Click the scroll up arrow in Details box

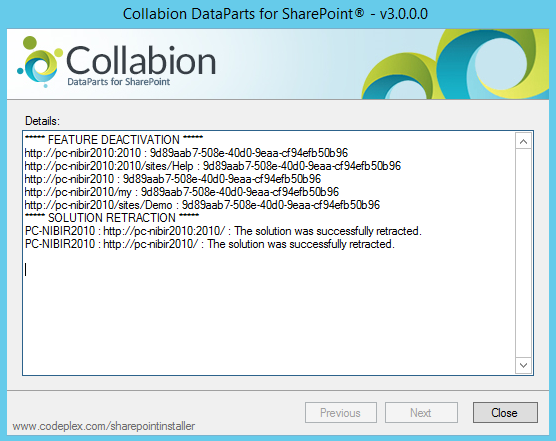tap(523, 142)
